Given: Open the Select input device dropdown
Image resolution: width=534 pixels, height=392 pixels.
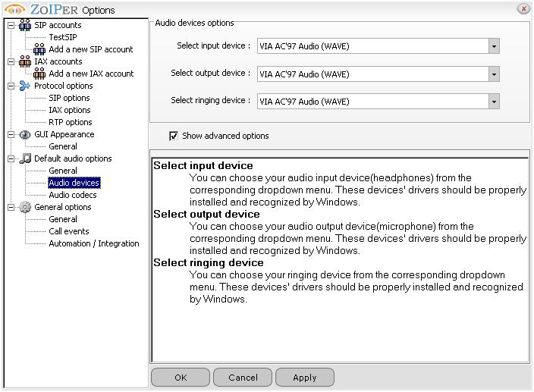Looking at the screenshot, I should (494, 46).
